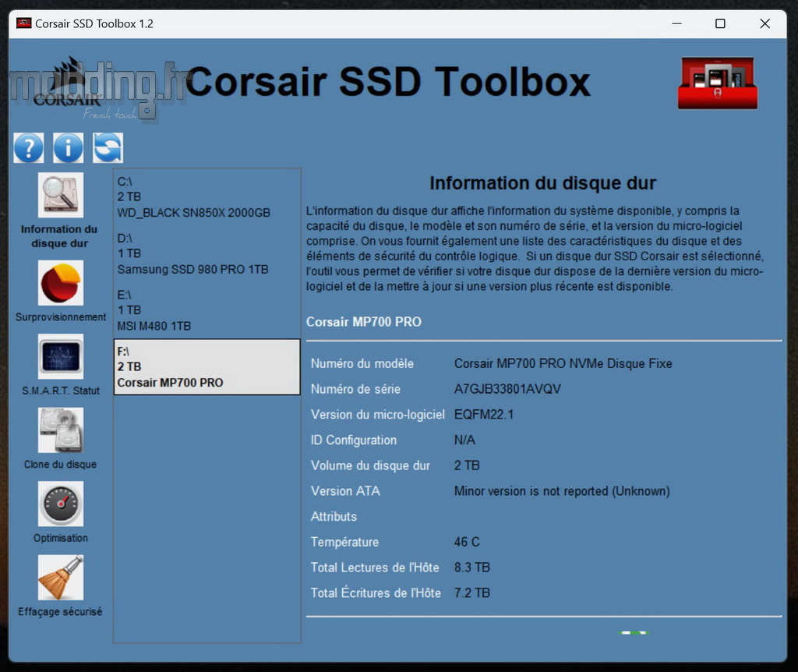Open the Surprovisionnement pie chart icon
This screenshot has width=798, height=672.
pos(61,283)
